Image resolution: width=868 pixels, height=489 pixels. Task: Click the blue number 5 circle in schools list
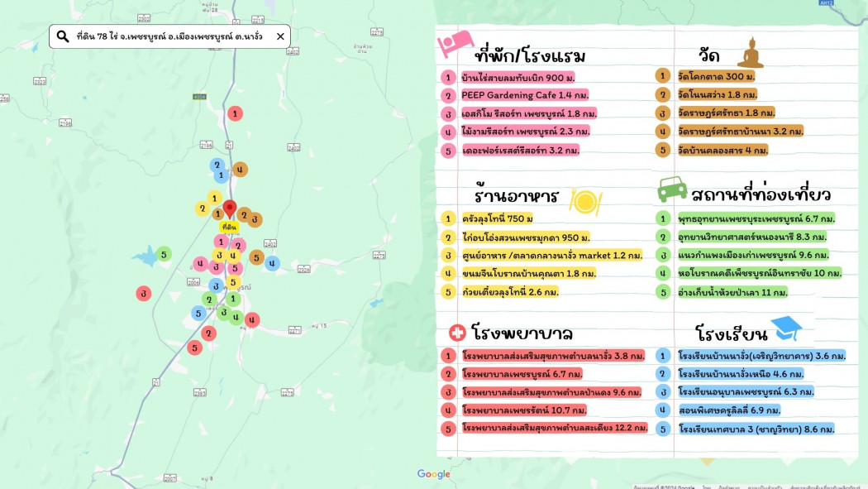click(663, 429)
